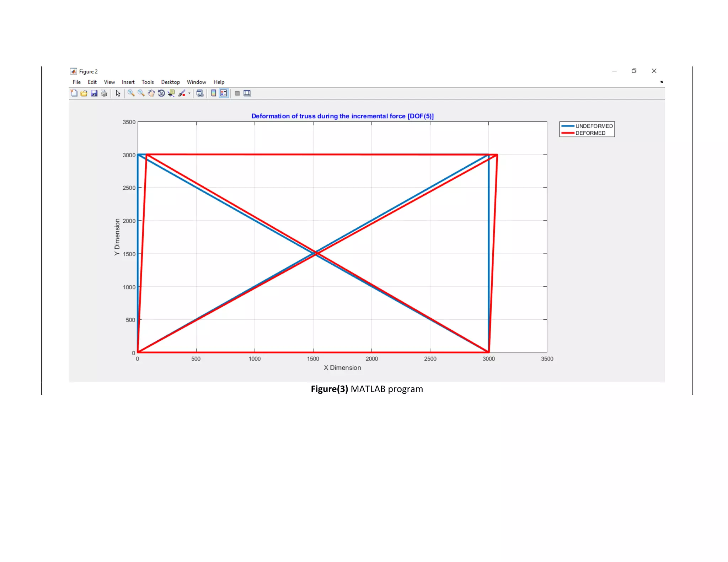Click the X Dimension axis label

[342, 368]
